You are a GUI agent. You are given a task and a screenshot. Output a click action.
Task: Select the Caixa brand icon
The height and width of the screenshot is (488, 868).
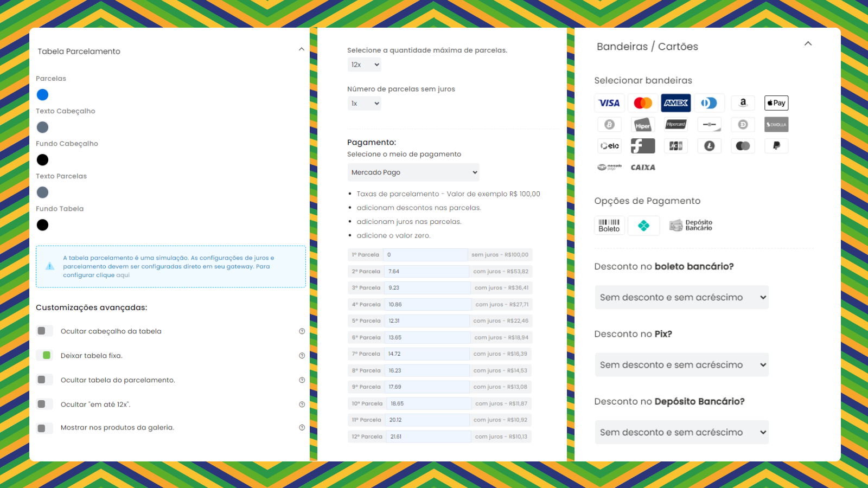tap(643, 168)
